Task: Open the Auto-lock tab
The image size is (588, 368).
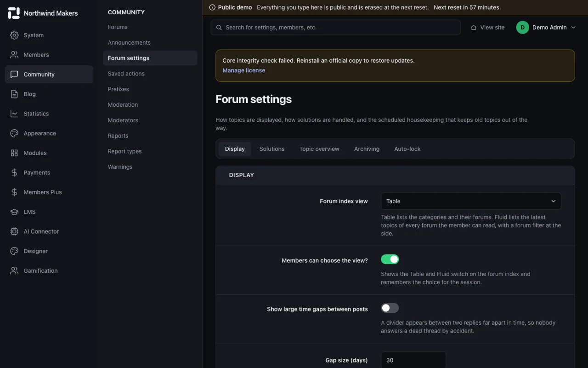Action: click(407, 149)
